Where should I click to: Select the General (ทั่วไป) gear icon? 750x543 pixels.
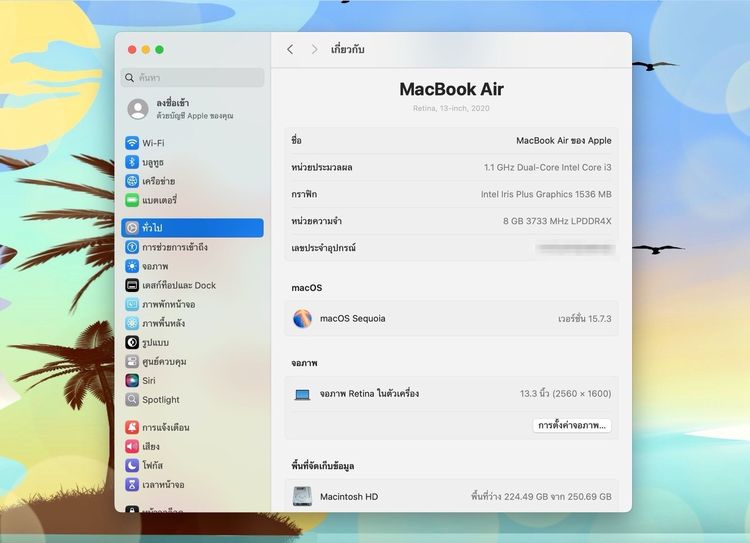[132, 228]
